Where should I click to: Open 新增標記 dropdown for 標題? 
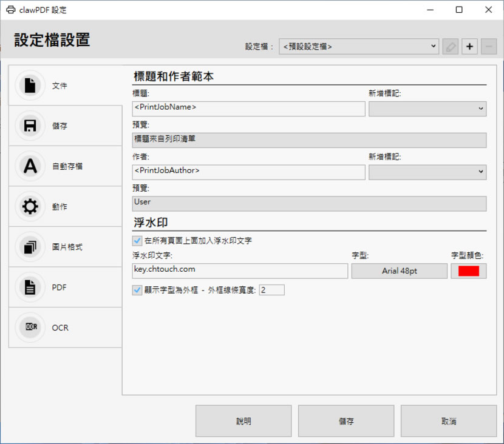[x=427, y=109]
